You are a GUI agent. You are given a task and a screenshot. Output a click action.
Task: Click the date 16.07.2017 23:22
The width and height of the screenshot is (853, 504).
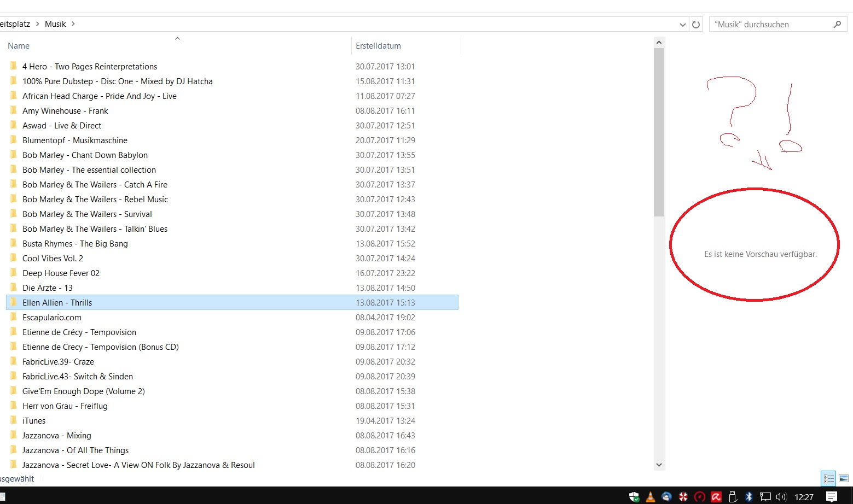[x=385, y=273]
